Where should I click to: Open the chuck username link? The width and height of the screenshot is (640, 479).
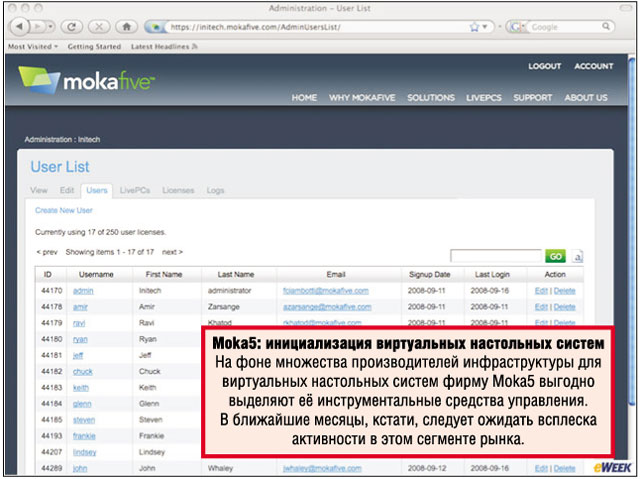click(83, 372)
